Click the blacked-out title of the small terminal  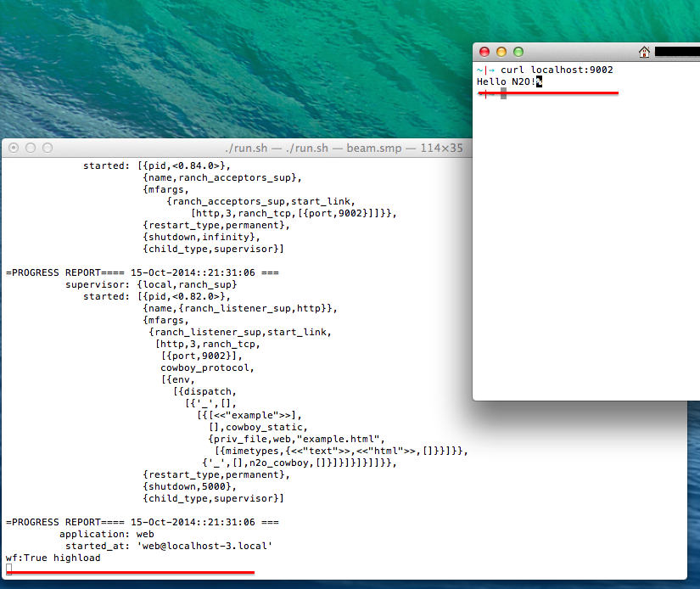coord(676,53)
